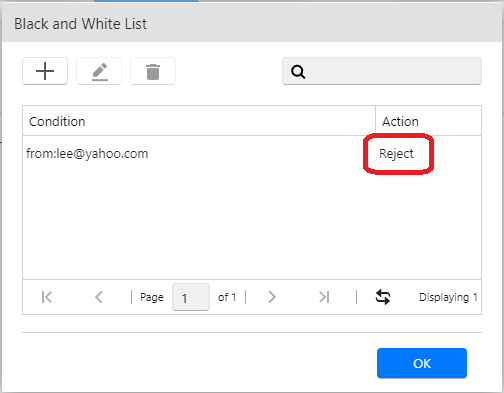Jump to the last page
Image resolution: width=504 pixels, height=393 pixels.
tap(324, 297)
